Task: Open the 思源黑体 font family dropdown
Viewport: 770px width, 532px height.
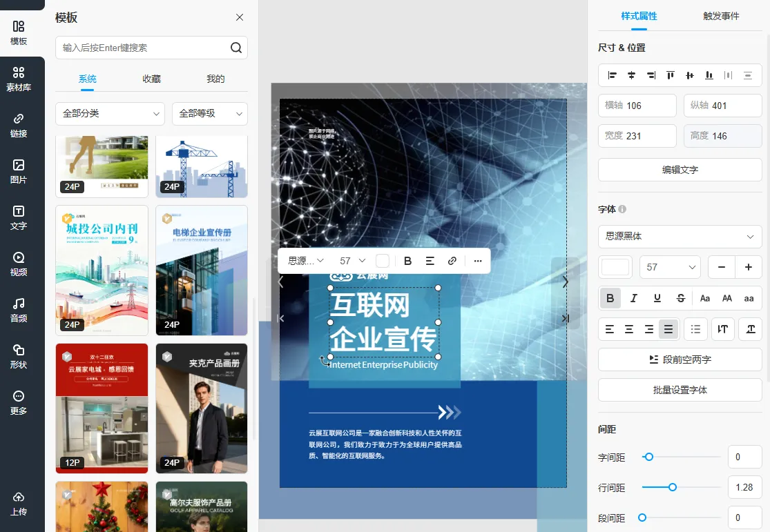Action: click(680, 236)
